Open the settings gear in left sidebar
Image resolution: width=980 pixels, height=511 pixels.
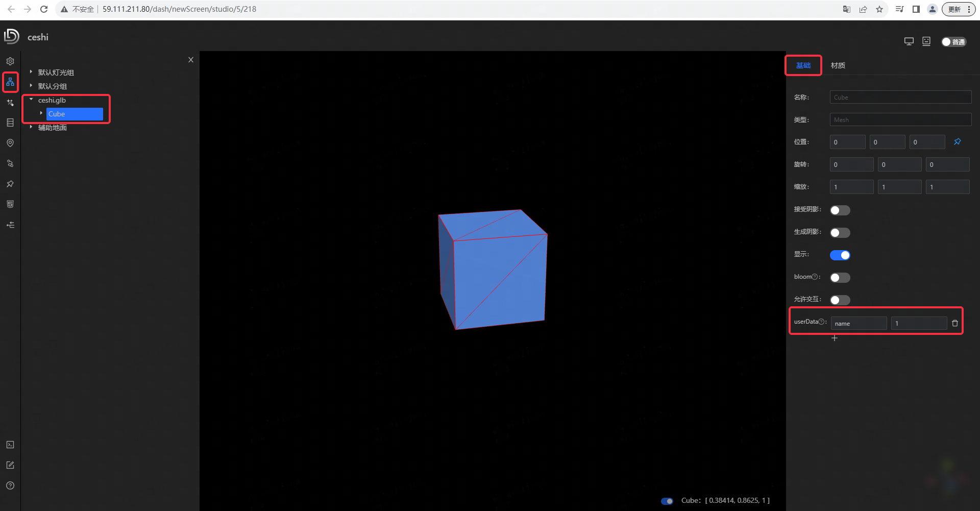pos(10,61)
